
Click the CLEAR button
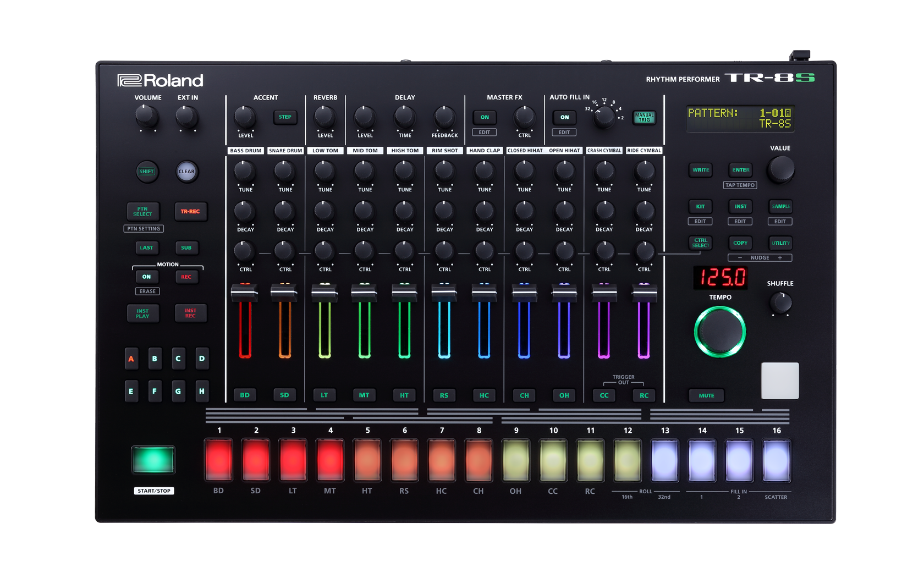coord(186,172)
